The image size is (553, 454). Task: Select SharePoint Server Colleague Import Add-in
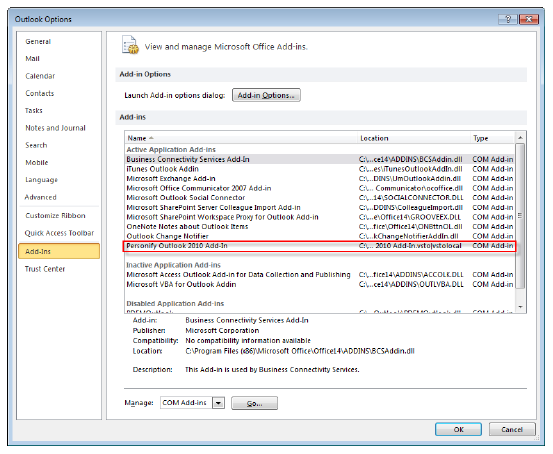point(320,207)
